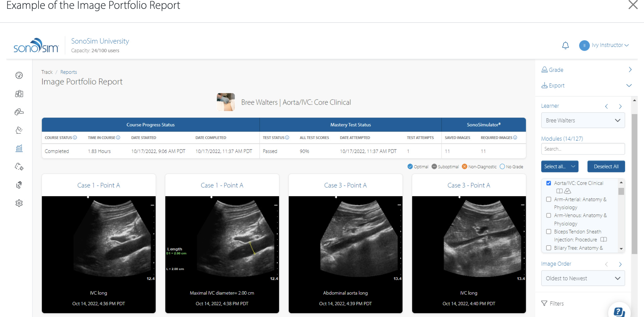
Task: Open the Learner dropdown showing Bree Walters
Action: 583,120
